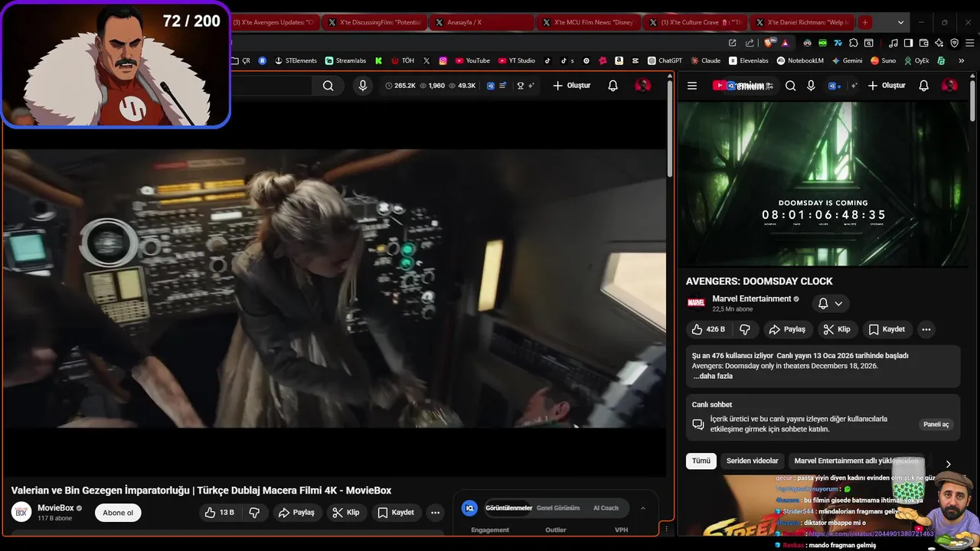Show more bookmarks with double chevron
This screenshot has height=551, width=980.
pos(962,60)
